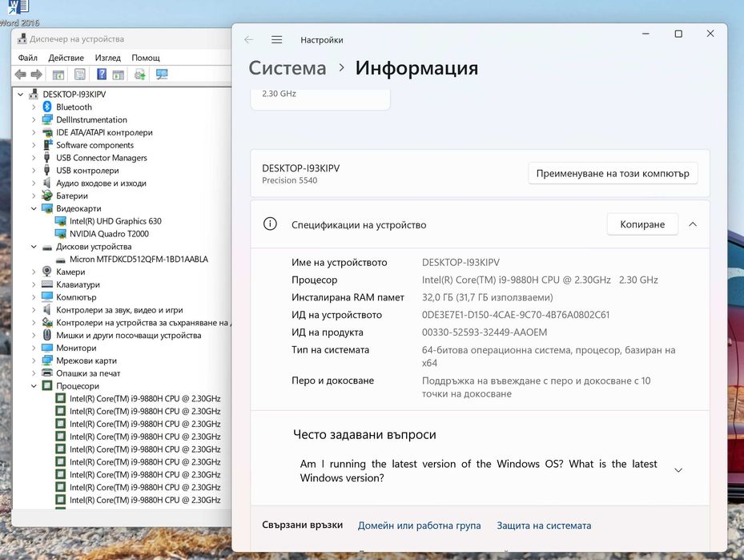Select the Батерии battery icon
744x560 pixels.
(x=47, y=195)
